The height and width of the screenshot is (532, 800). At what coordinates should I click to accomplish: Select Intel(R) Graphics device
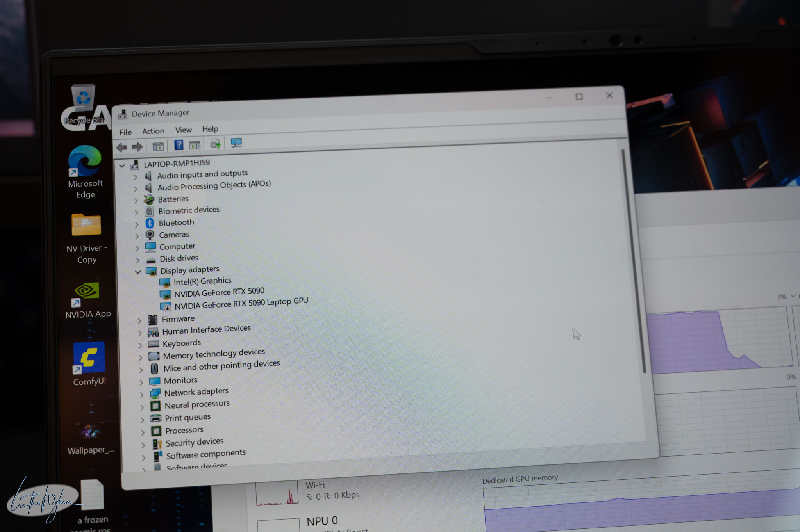pos(202,281)
